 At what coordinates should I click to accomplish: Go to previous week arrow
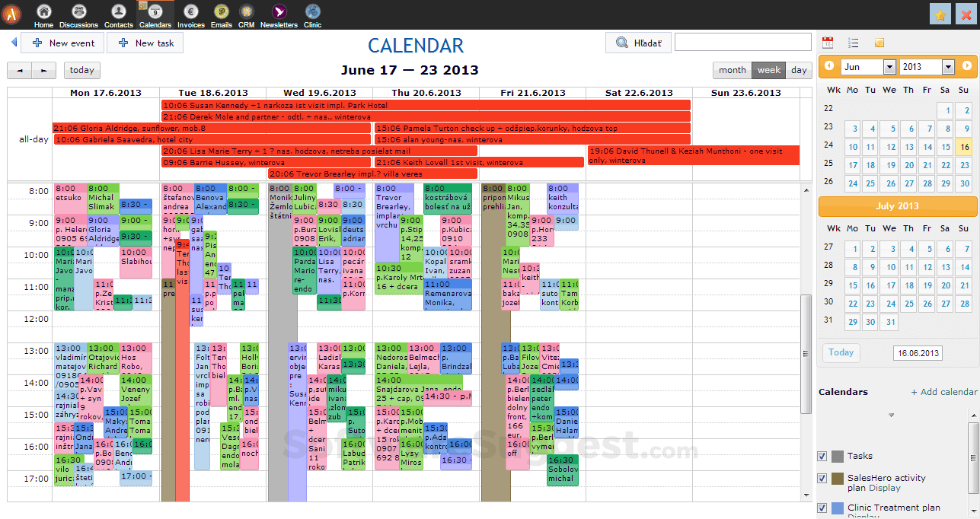19,70
